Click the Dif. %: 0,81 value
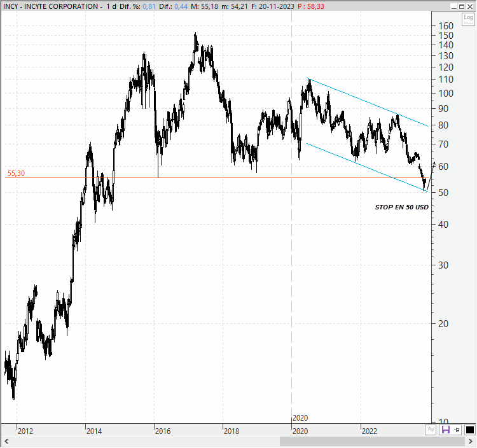Viewport: 477px width, 448px height. click(x=137, y=6)
